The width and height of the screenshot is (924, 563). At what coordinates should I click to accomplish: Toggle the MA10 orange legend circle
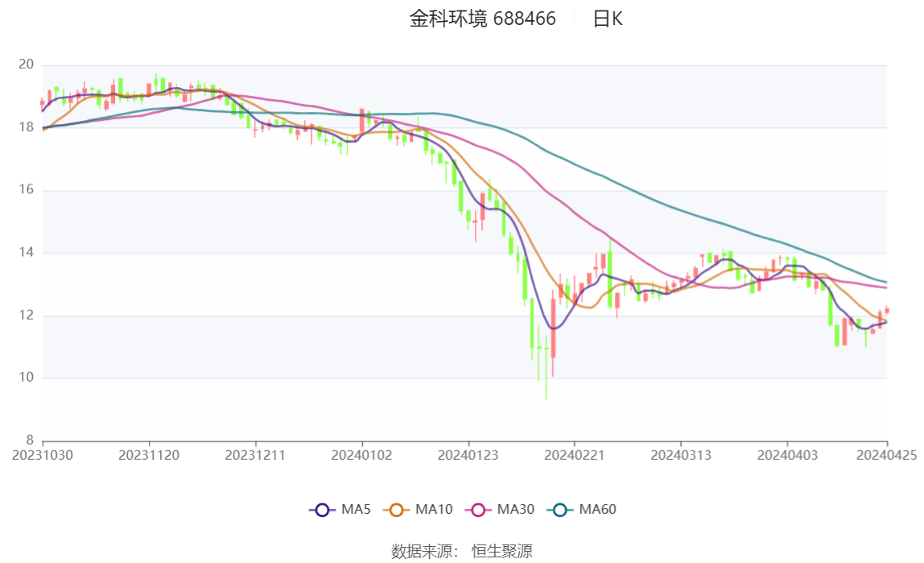tap(396, 510)
